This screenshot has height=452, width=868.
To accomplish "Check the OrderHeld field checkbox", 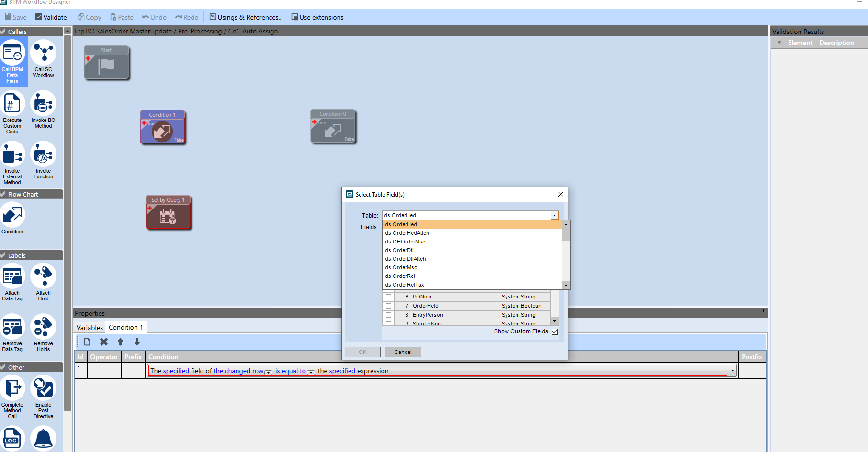I will point(388,306).
